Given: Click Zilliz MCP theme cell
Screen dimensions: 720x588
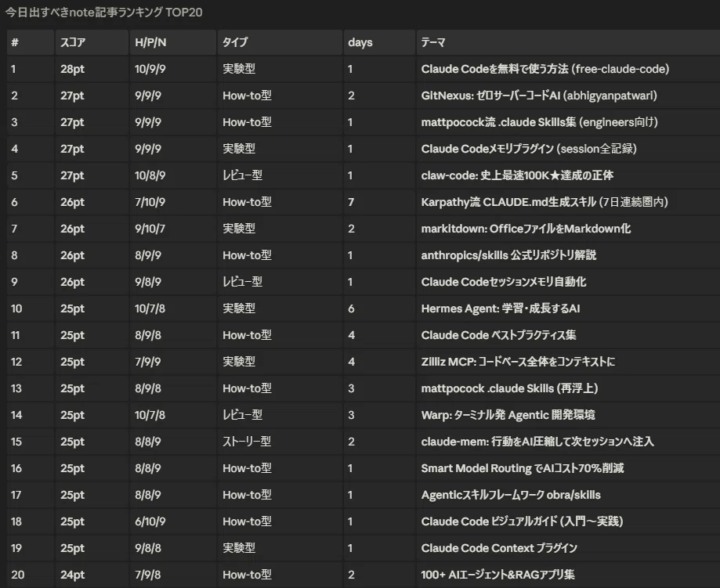Looking at the screenshot, I should coord(568,363).
